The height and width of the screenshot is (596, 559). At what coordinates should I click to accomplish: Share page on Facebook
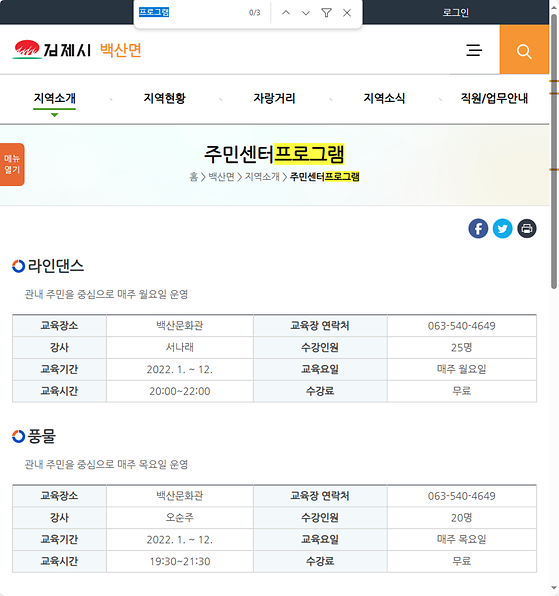coord(478,228)
